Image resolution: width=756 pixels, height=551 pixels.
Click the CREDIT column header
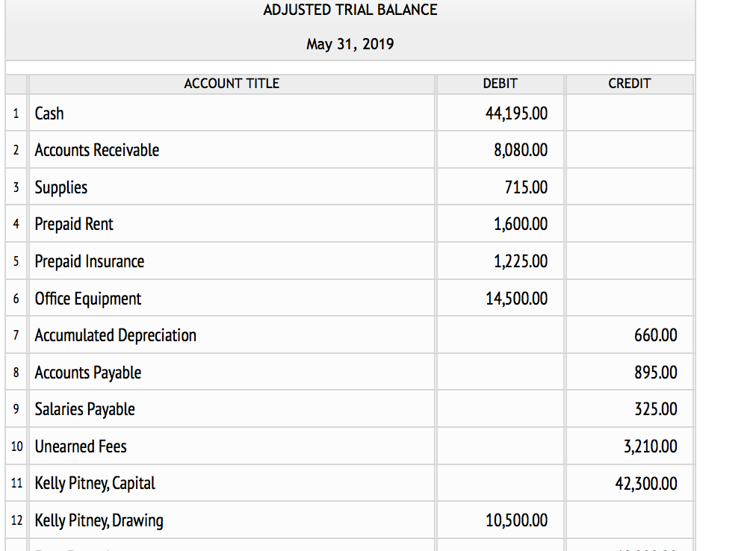[629, 84]
